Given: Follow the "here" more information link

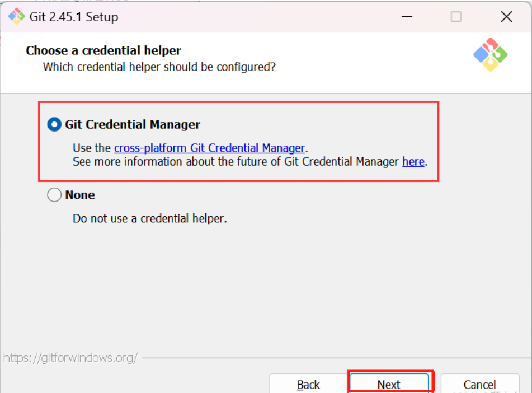Looking at the screenshot, I should [x=413, y=162].
